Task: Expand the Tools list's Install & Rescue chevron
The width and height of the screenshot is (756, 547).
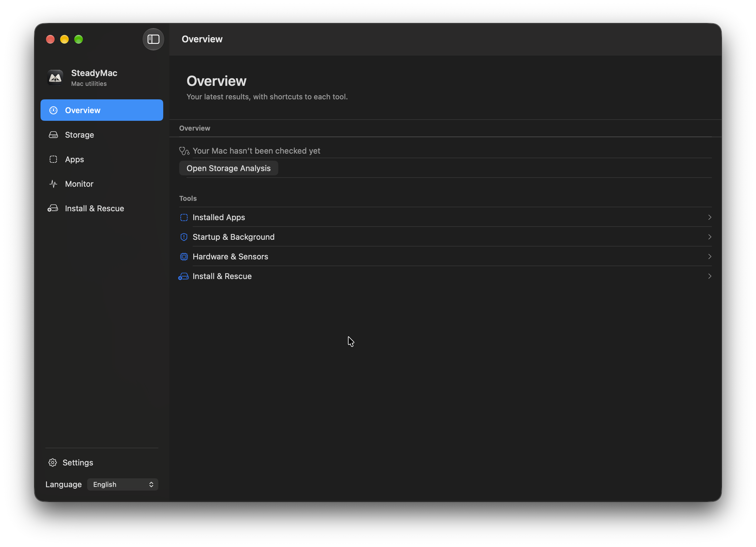Action: pos(710,277)
